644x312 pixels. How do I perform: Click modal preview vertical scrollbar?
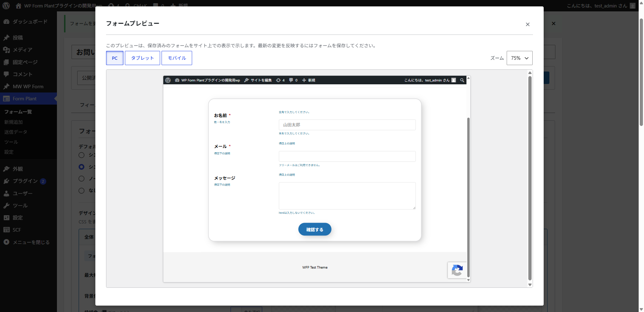[x=530, y=178]
